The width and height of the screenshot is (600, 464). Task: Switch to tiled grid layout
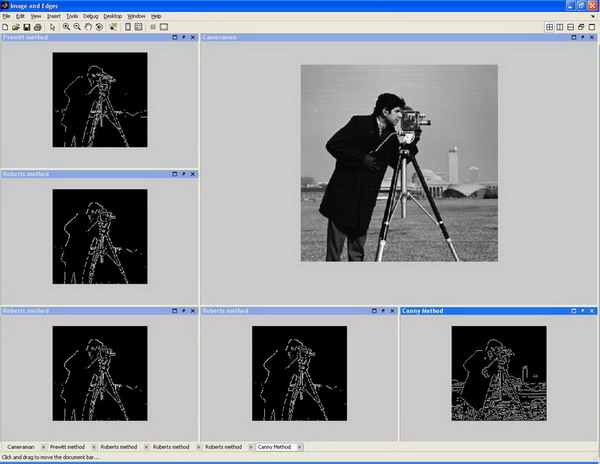549,27
